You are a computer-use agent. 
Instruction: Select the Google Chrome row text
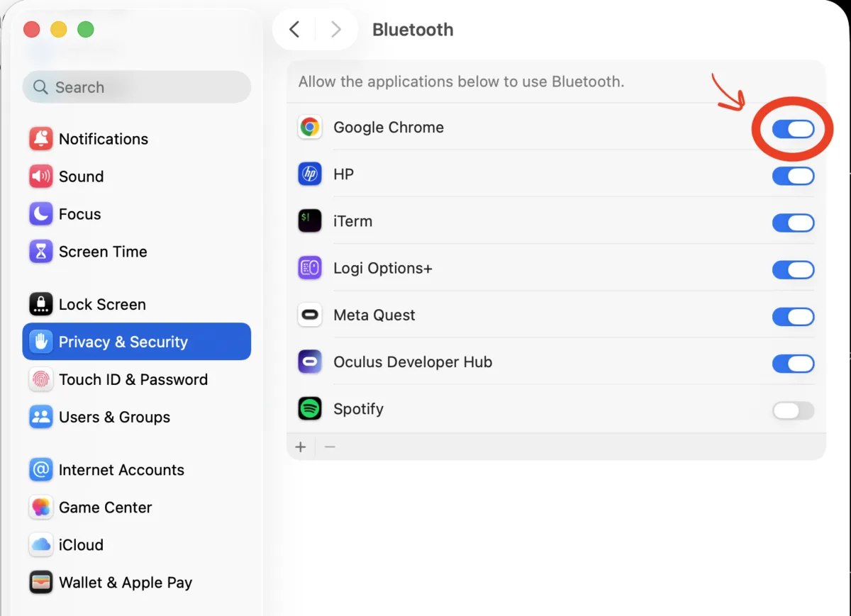[389, 128]
